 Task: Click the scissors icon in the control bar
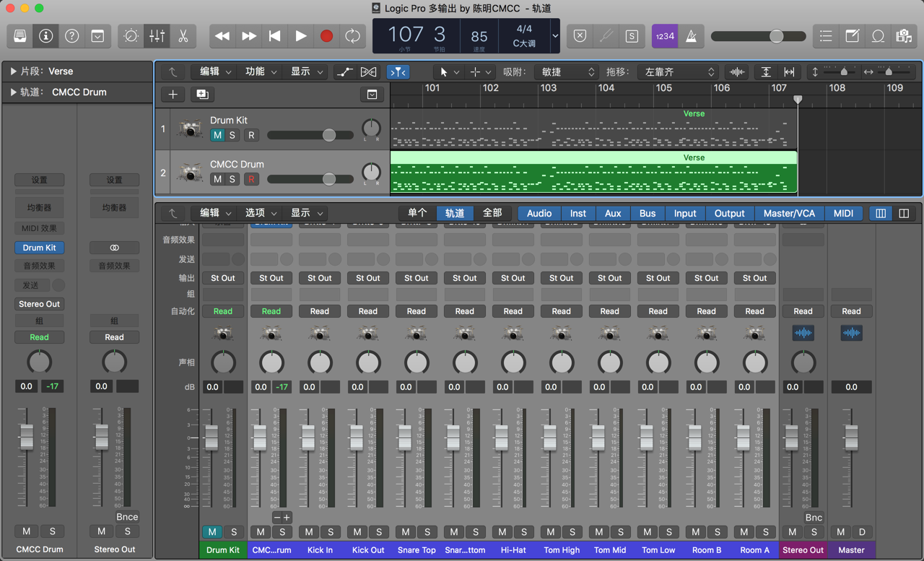tap(183, 36)
